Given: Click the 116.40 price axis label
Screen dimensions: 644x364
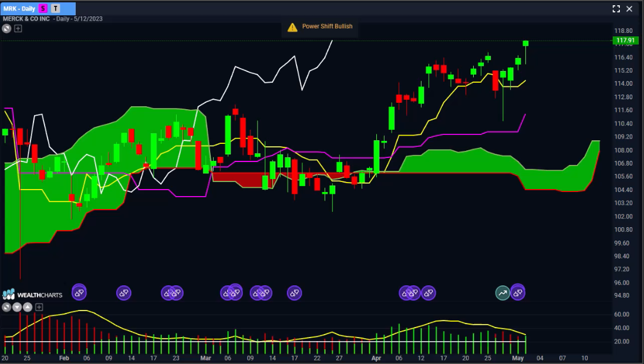Looking at the screenshot, I should coord(623,58).
